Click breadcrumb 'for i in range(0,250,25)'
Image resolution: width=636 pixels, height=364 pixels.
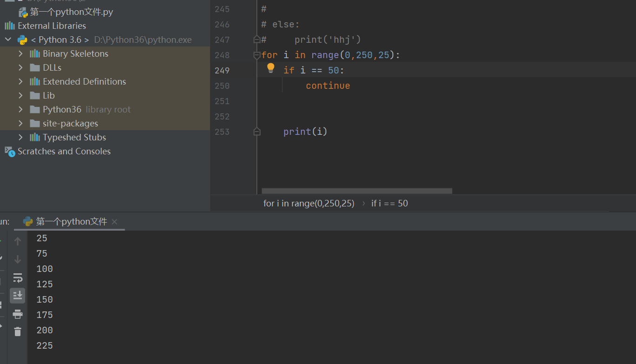tap(309, 203)
